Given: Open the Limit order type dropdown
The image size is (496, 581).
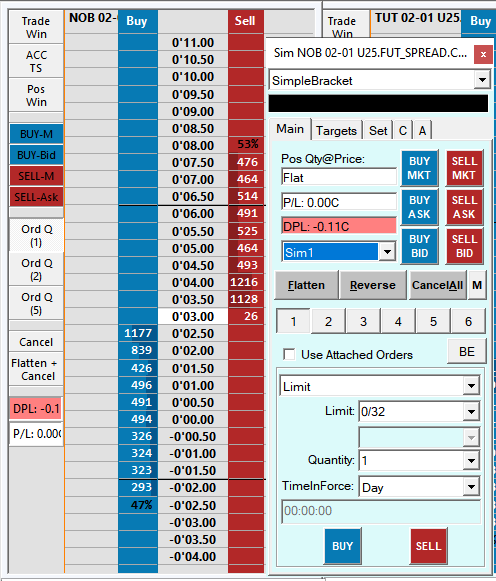Looking at the screenshot, I should point(471,386).
